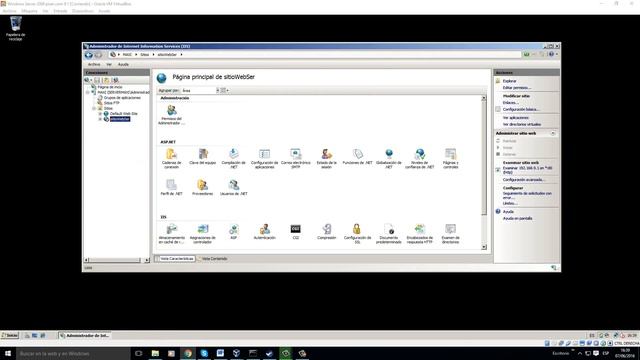Open the guest Inicio start button
This screenshot has width=640, height=360.
10,336
